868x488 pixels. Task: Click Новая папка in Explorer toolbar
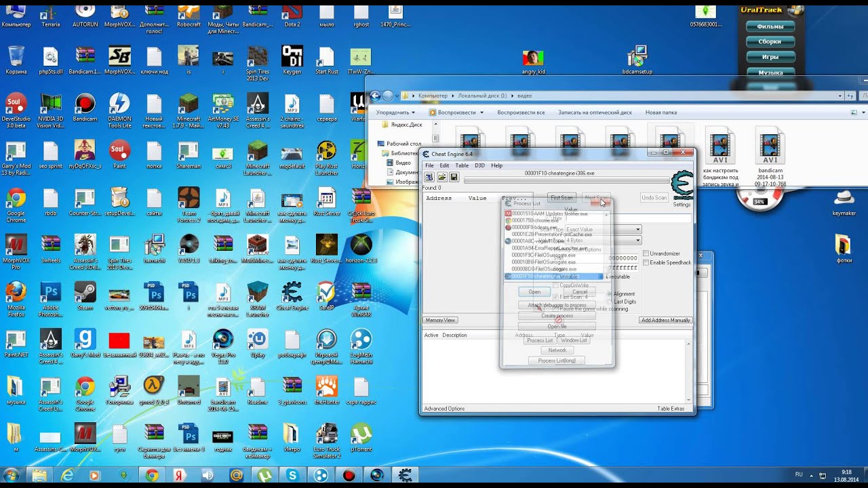pyautogui.click(x=661, y=113)
